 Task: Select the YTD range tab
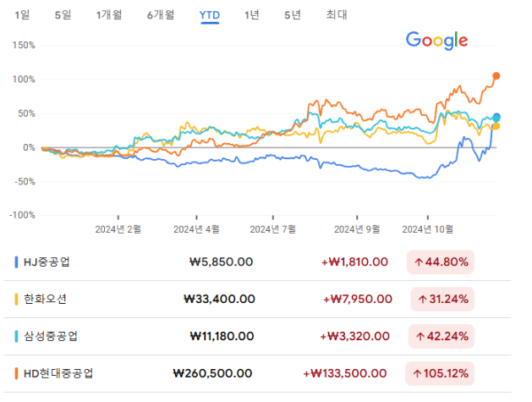(210, 15)
